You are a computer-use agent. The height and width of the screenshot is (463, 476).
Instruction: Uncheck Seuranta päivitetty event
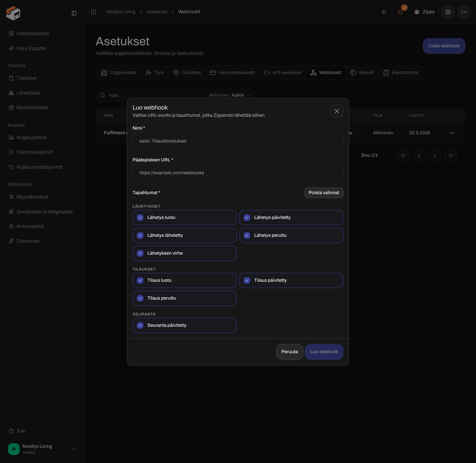pyautogui.click(x=184, y=325)
